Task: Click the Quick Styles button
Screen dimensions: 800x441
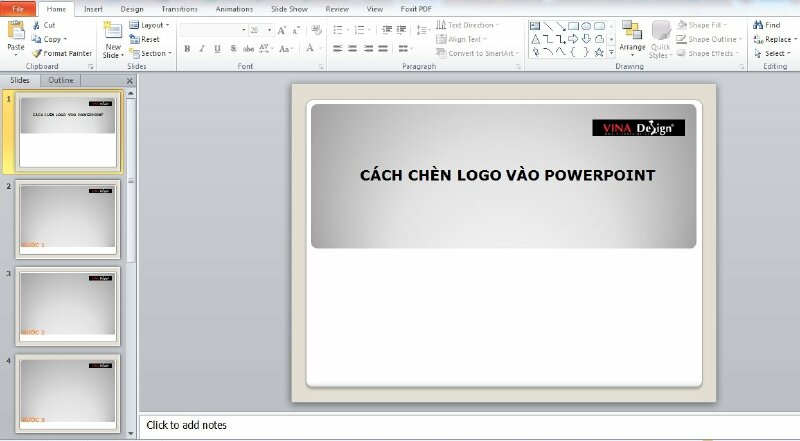Action: point(660,40)
